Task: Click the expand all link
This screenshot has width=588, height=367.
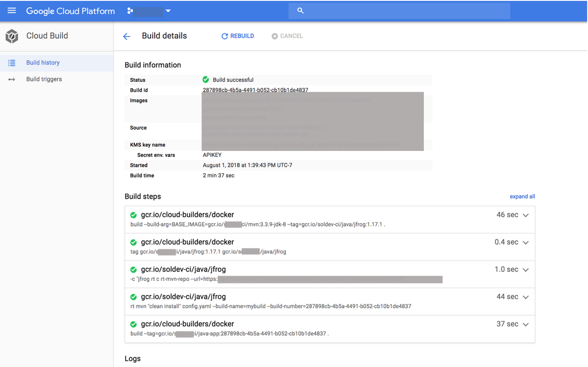Action: tap(522, 196)
